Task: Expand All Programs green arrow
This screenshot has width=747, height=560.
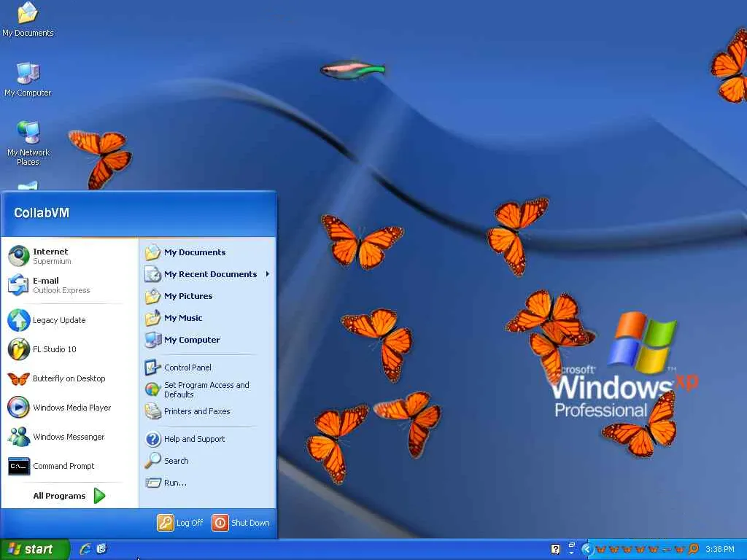Action: (99, 496)
